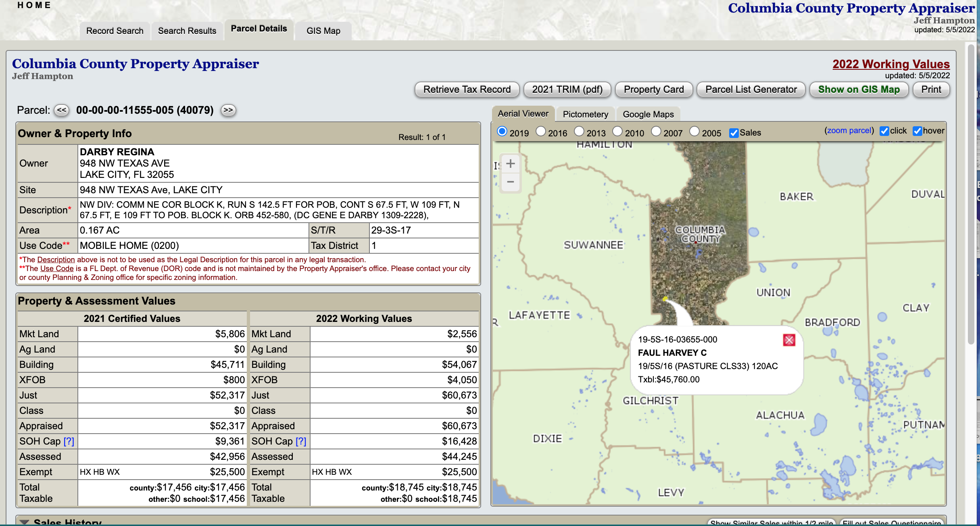
Task: Collapse the Sales History section triangle
Action: point(24,522)
